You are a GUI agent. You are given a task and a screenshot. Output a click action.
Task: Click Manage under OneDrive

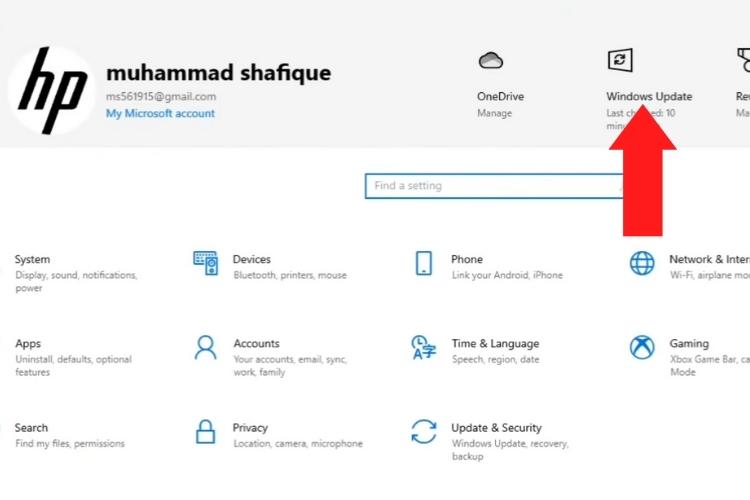pos(495,113)
